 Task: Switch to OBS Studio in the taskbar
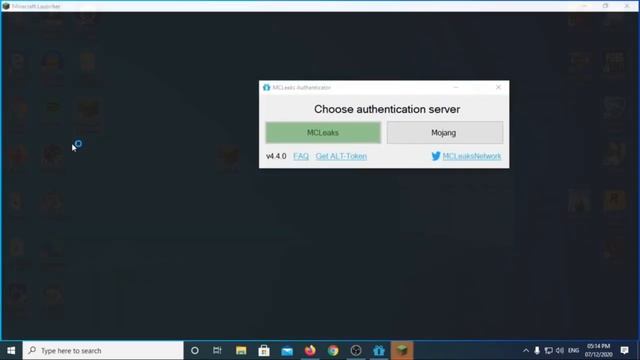point(356,350)
